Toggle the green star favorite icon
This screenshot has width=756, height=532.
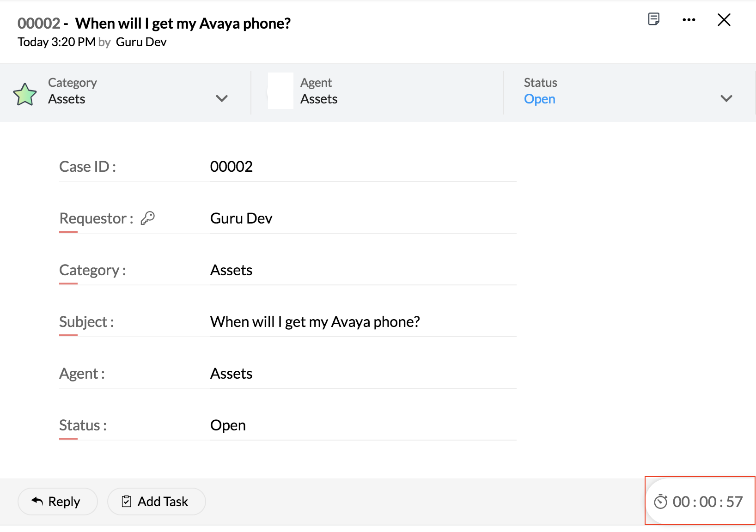pos(25,94)
